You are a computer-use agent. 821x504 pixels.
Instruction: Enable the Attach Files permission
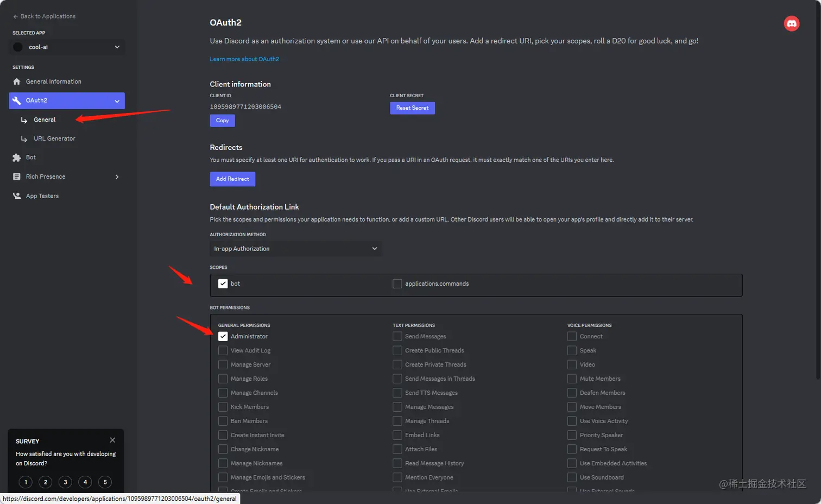397,449
